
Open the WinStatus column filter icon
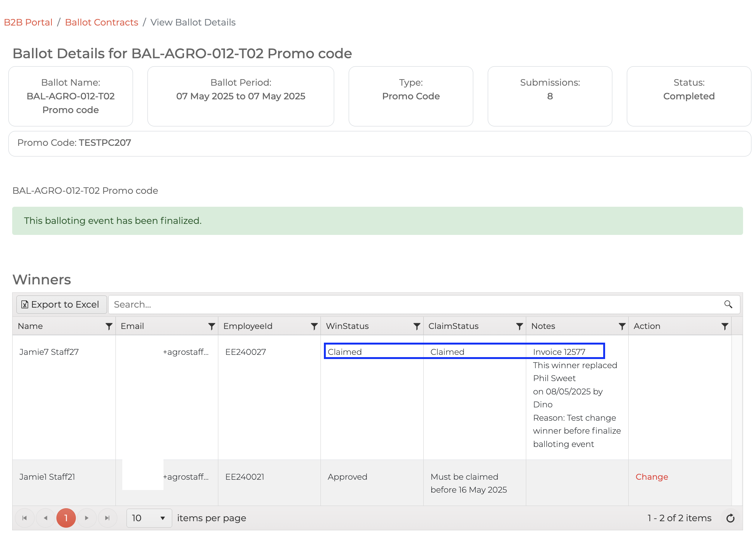[417, 326]
